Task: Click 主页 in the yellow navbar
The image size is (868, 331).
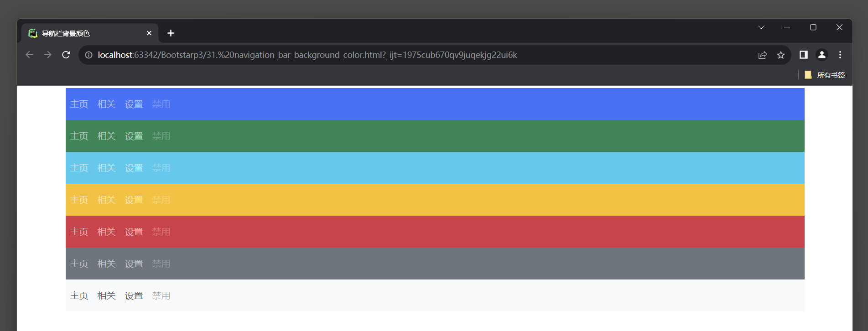Action: [79, 200]
